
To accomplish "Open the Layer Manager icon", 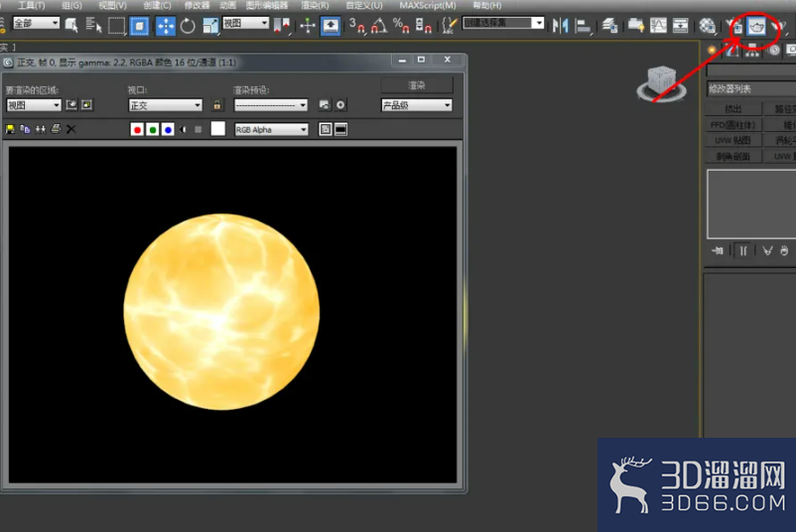I will coord(609,25).
